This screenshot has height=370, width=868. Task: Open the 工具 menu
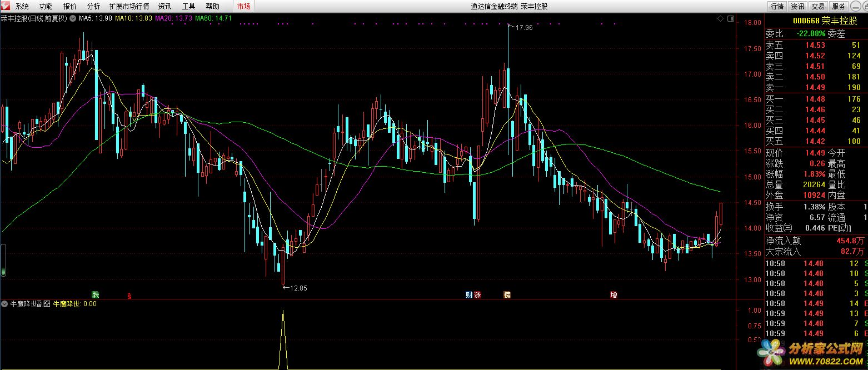click(x=189, y=6)
